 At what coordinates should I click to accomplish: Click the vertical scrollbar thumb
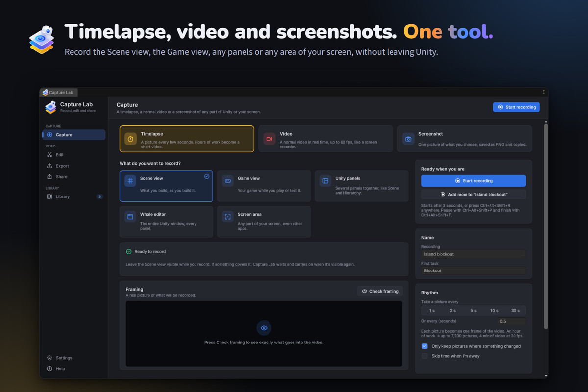click(x=546, y=226)
